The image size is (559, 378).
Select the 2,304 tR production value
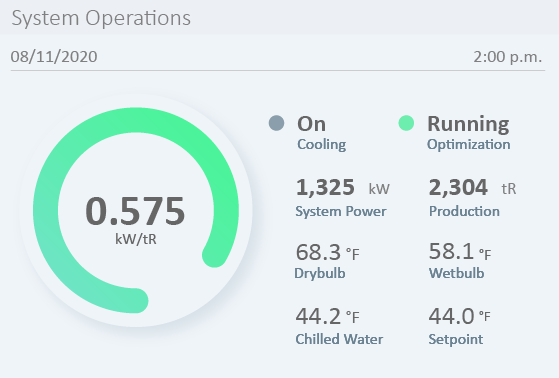pos(472,187)
